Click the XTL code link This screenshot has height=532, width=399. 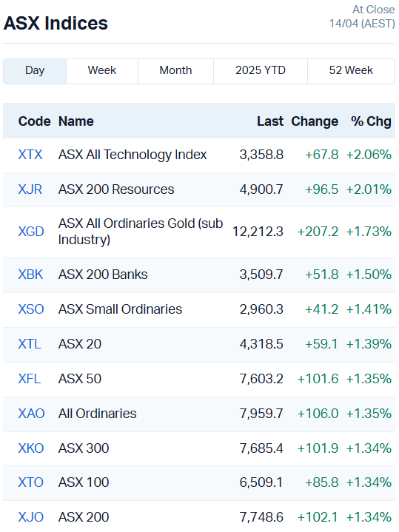click(x=30, y=344)
